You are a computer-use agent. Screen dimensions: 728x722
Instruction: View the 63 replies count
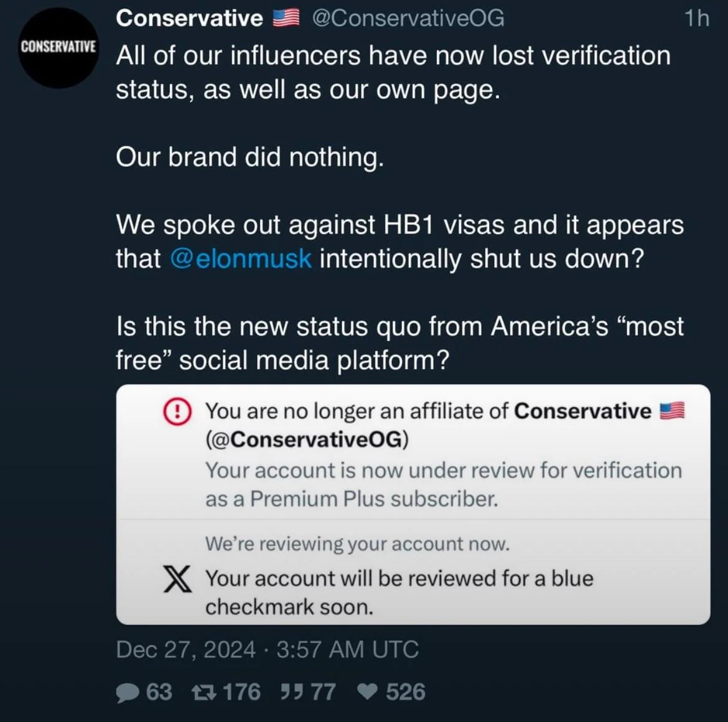(159, 692)
